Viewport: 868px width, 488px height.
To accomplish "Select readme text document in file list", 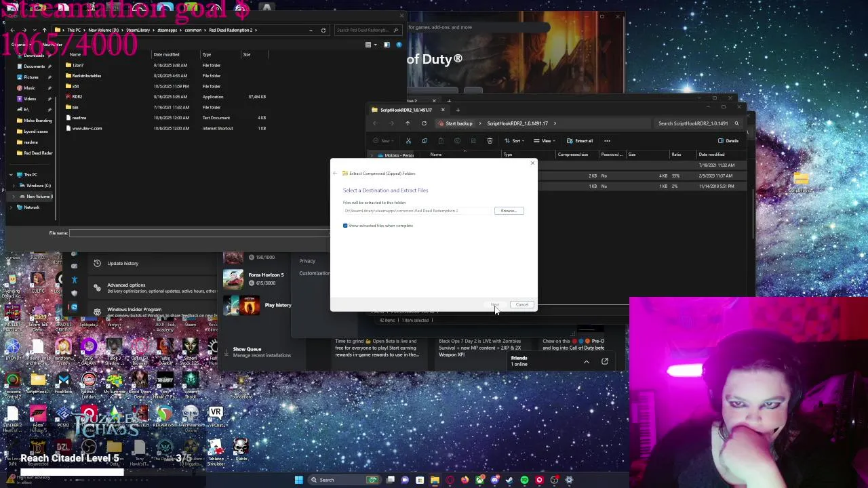I will [79, 118].
